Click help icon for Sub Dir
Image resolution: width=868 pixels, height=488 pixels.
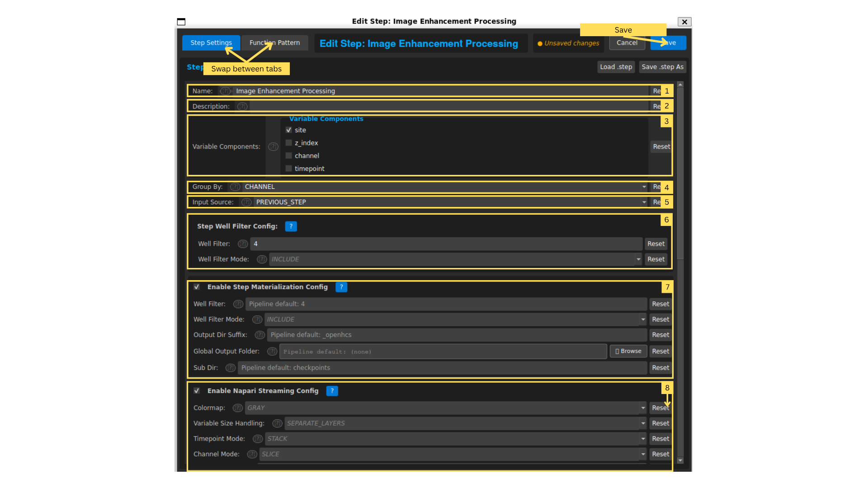click(x=231, y=368)
